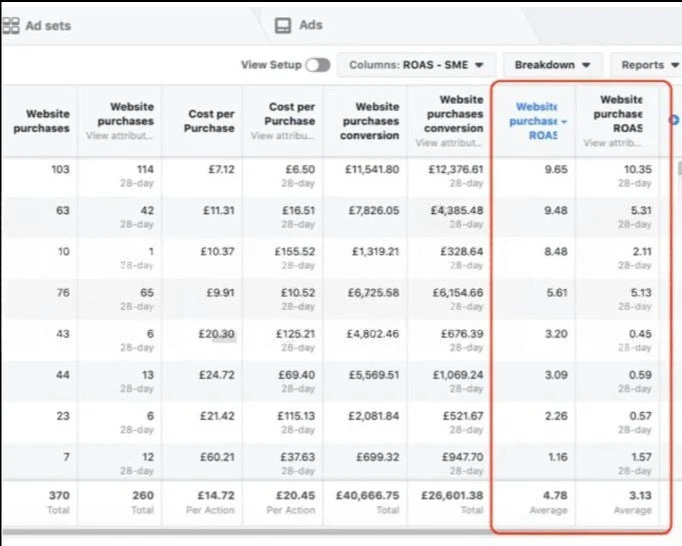Click the Ad sets grid icon

click(x=8, y=25)
